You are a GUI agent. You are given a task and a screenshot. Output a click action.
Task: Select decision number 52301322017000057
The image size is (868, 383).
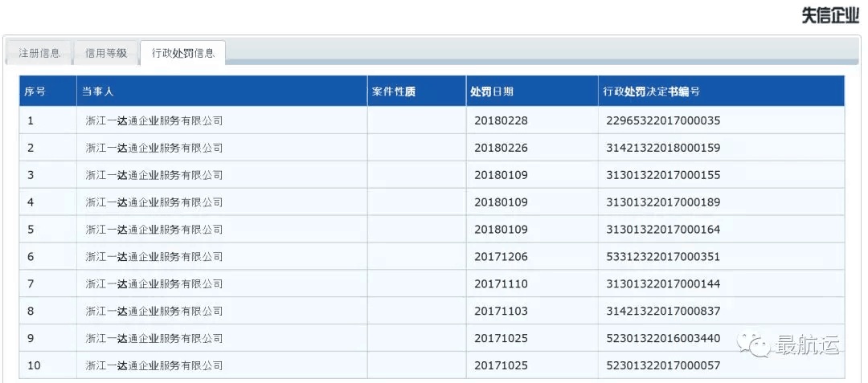point(663,365)
